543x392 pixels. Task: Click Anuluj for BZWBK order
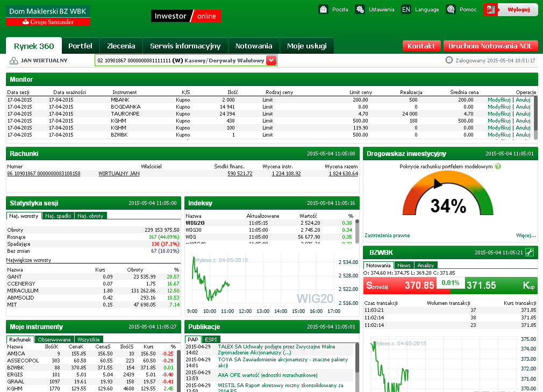tap(523, 135)
